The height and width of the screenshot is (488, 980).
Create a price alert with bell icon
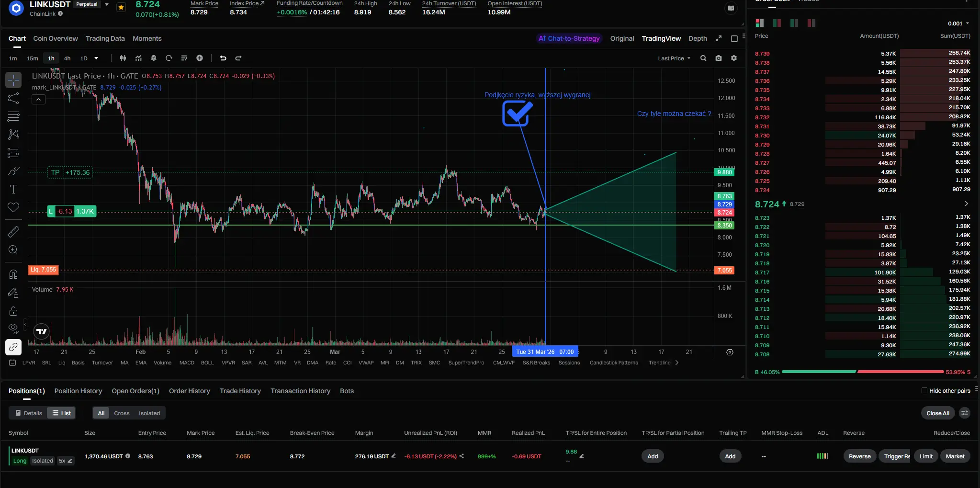point(154,58)
